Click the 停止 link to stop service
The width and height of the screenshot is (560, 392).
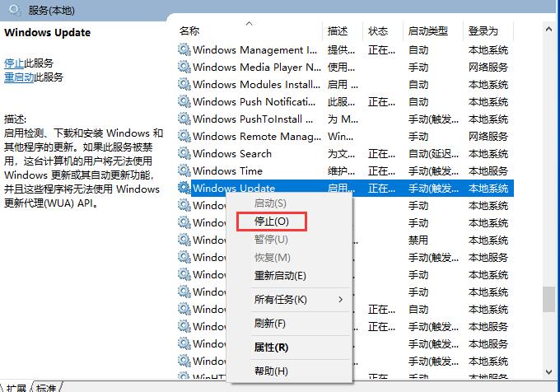[14, 63]
